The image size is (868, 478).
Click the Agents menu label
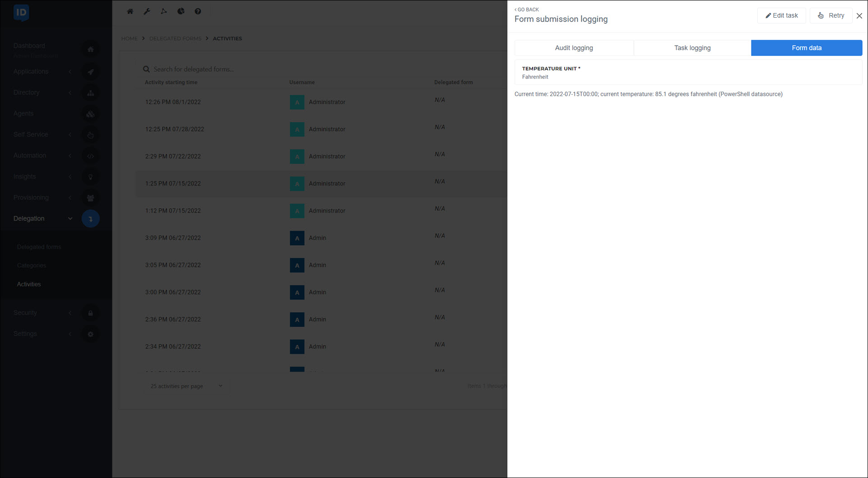click(23, 113)
